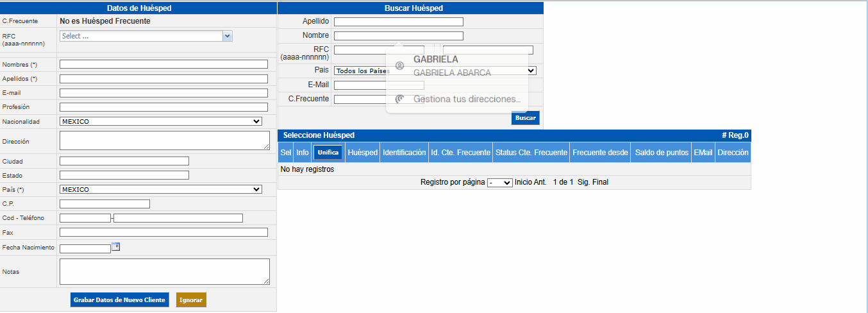Click the Inicio pagination link
This screenshot has height=313, width=868.
click(523, 182)
